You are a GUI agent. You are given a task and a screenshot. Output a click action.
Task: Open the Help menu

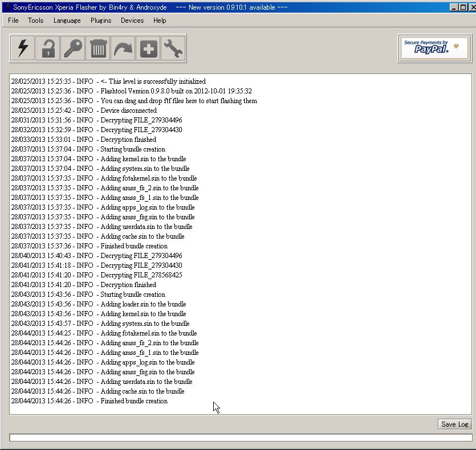[160, 21]
